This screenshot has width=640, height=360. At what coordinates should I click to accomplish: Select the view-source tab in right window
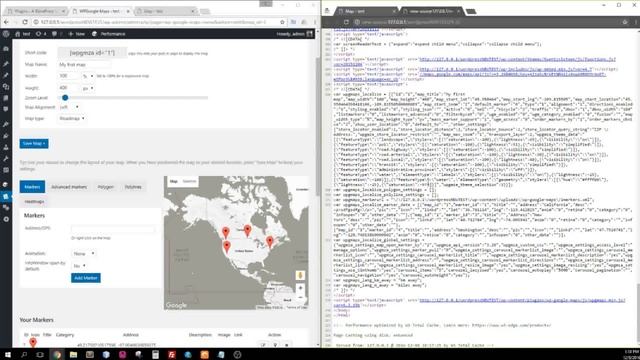(431, 11)
